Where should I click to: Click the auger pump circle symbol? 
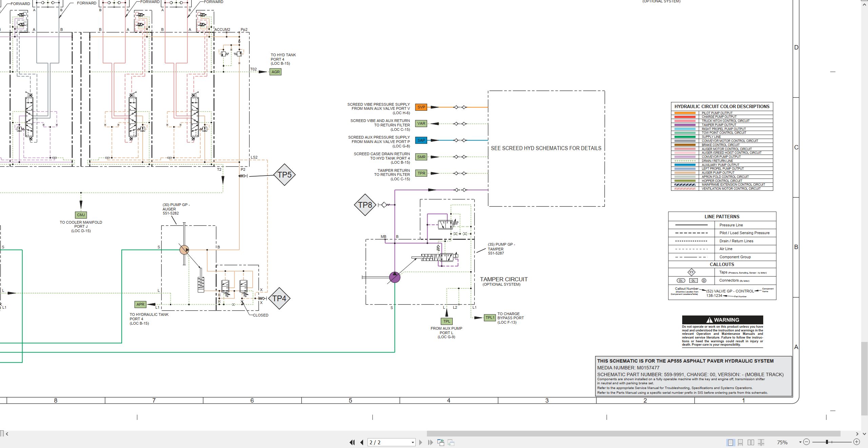pyautogui.click(x=184, y=250)
